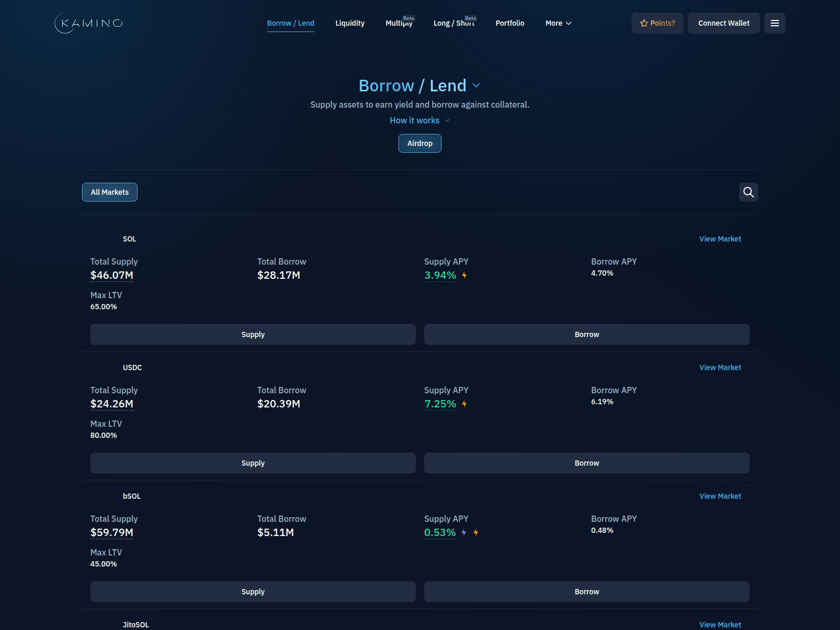The height and width of the screenshot is (630, 840).
Task: Click the USDC Total Borrow $20.39M value
Action: [x=279, y=404]
